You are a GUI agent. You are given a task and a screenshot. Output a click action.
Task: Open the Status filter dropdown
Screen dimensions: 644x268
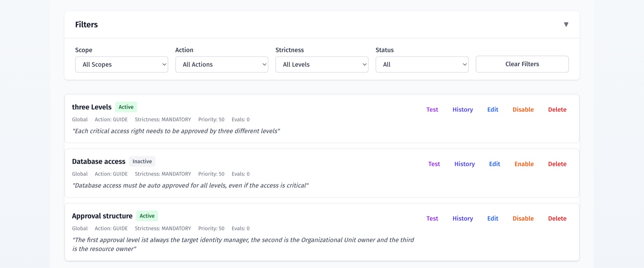[422, 64]
